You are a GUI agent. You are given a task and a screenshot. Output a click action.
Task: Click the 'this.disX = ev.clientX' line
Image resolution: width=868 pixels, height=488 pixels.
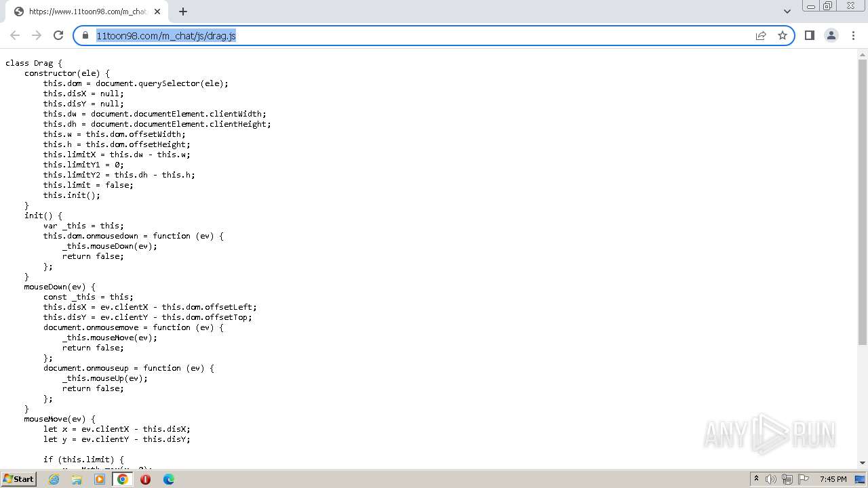point(150,307)
